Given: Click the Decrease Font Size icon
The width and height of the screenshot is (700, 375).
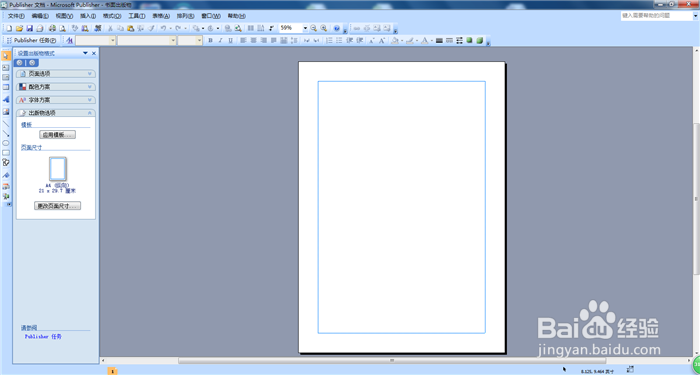Looking at the screenshot, I should pos(371,41).
